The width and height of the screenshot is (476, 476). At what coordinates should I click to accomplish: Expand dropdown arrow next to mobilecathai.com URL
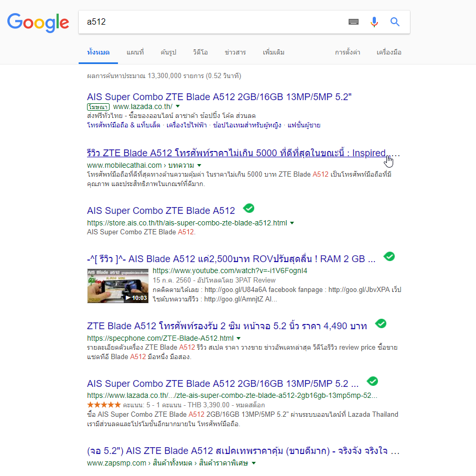pyautogui.click(x=199, y=166)
